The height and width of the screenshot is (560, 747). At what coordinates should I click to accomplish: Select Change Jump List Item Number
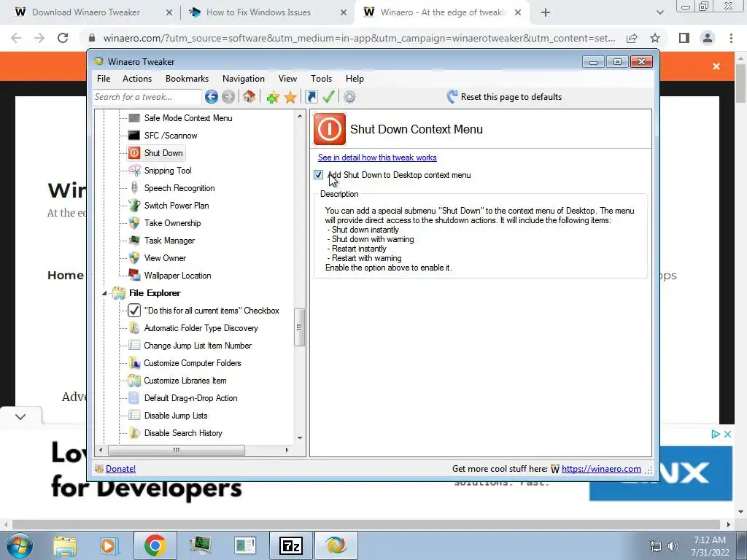click(x=198, y=346)
